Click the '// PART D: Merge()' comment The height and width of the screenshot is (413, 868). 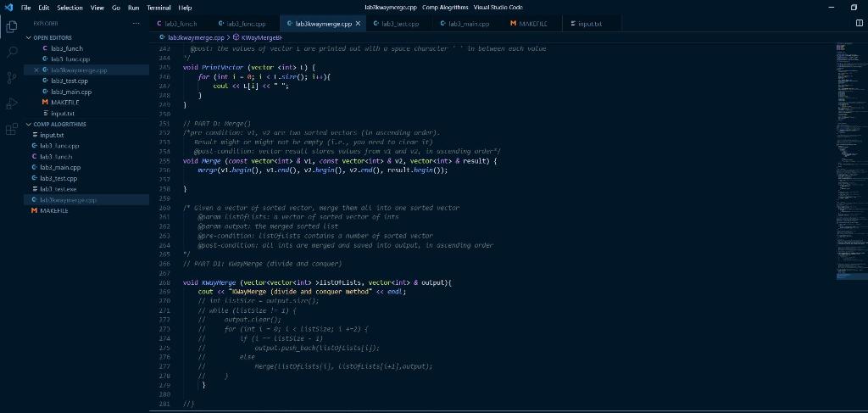tap(216, 124)
